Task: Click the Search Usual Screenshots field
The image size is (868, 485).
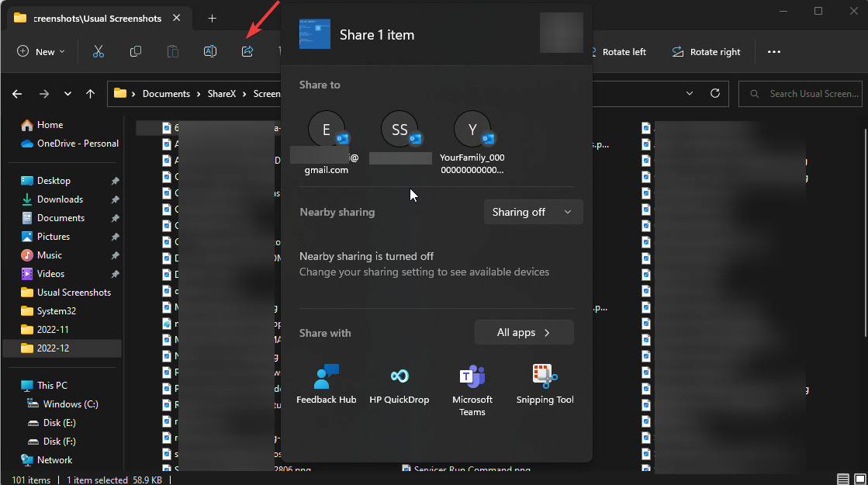Action: click(807, 94)
